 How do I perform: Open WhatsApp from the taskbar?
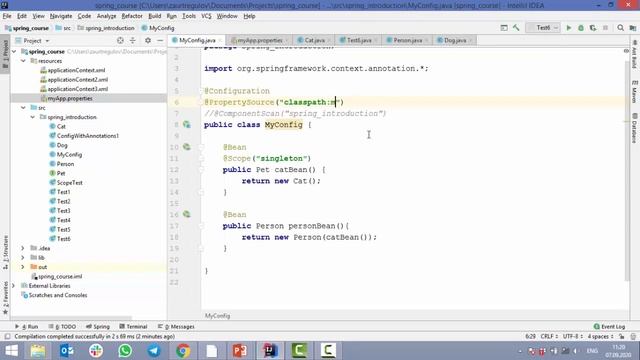click(x=125, y=351)
